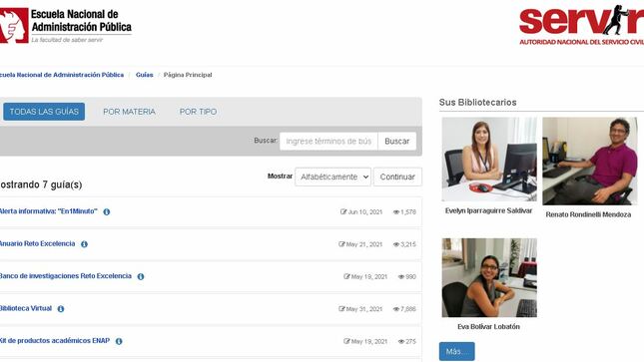Open Banco de investigaciones Reto Excelencia guide

65,276
